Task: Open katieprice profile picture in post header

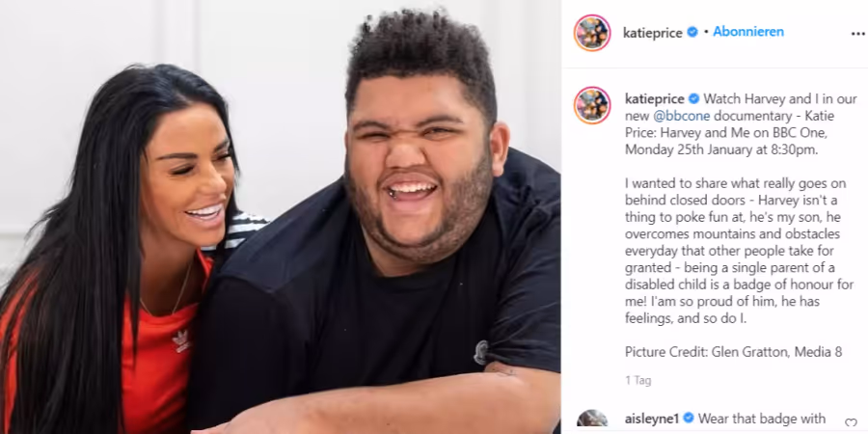Action: click(x=592, y=33)
